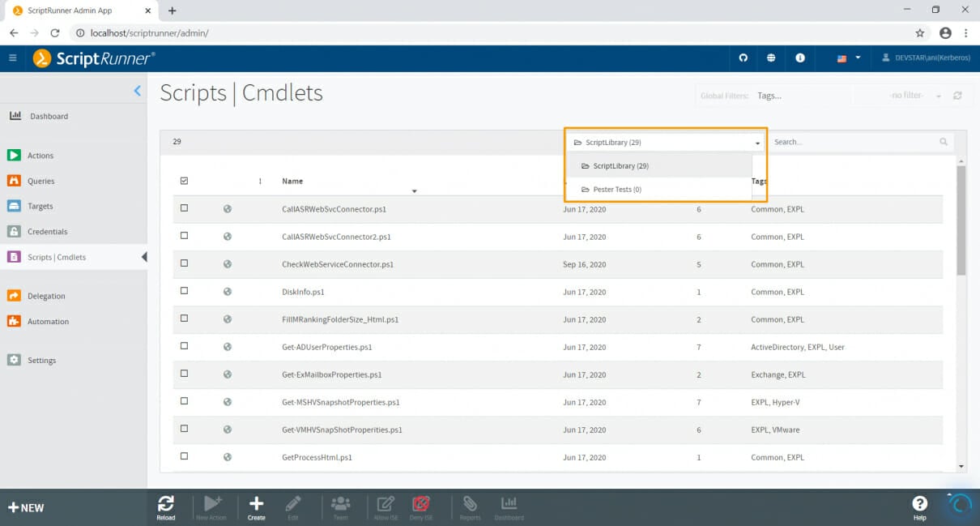
Task: Check the box for CallASRWebSvcConnector2.ps1
Action: [184, 236]
